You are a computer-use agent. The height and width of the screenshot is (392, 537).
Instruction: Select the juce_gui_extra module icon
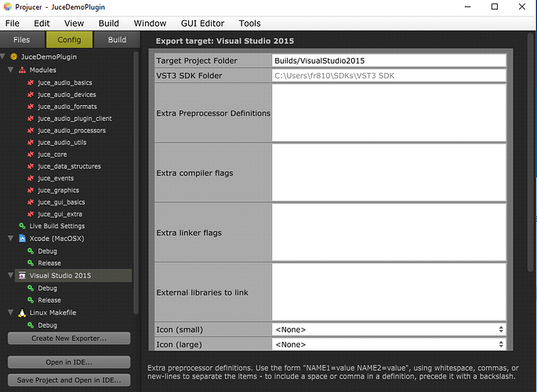pyautogui.click(x=31, y=214)
